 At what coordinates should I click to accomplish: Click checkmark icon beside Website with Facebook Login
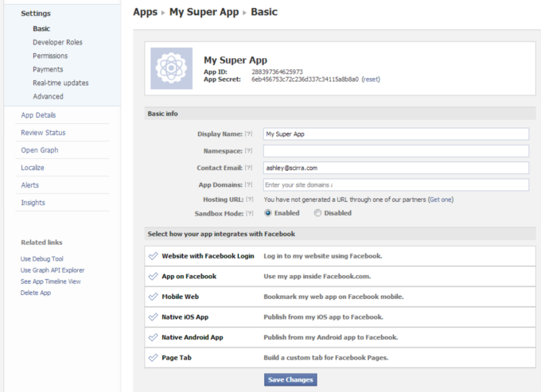click(x=153, y=256)
